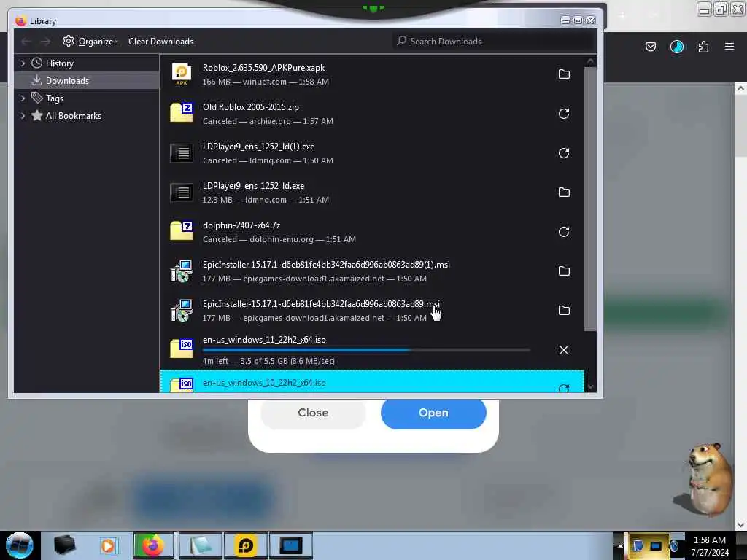Select Old Roblox 2005-2015.zip entry
Image resolution: width=747 pixels, height=560 pixels.
coord(372,114)
